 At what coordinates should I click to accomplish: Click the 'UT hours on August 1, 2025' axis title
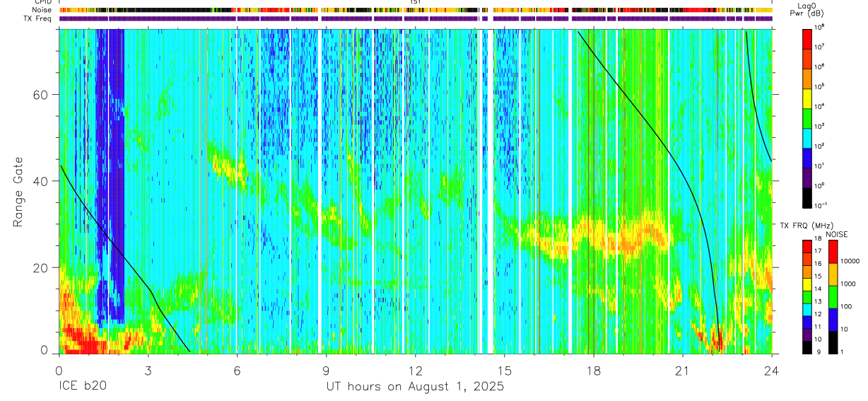click(x=415, y=387)
